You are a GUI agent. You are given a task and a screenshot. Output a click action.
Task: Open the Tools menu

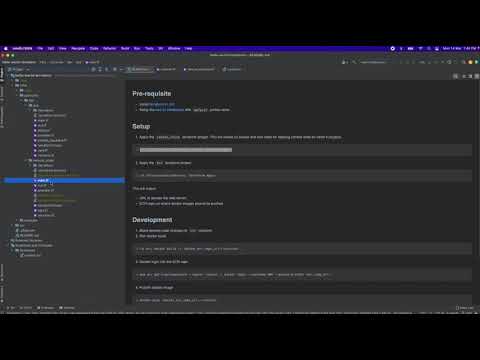149,49
